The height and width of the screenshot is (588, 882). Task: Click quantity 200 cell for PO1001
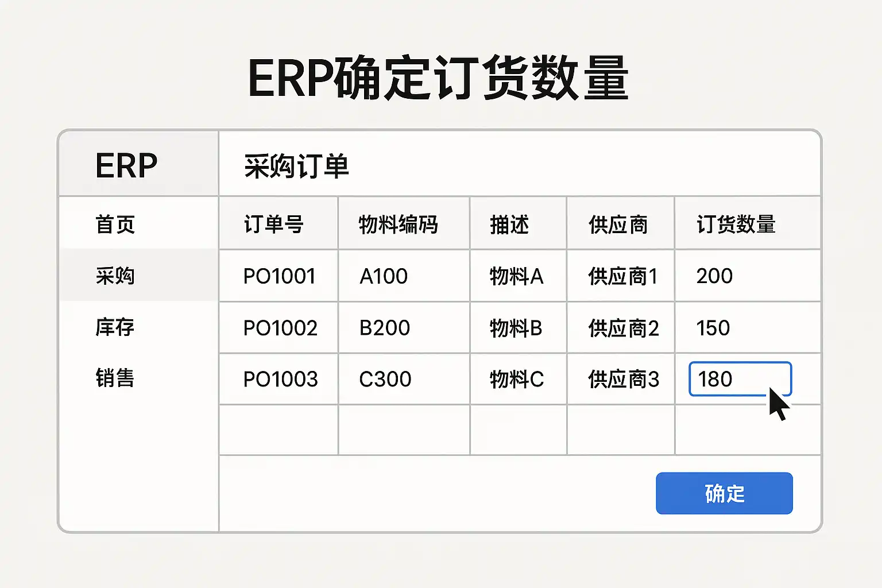(x=715, y=276)
